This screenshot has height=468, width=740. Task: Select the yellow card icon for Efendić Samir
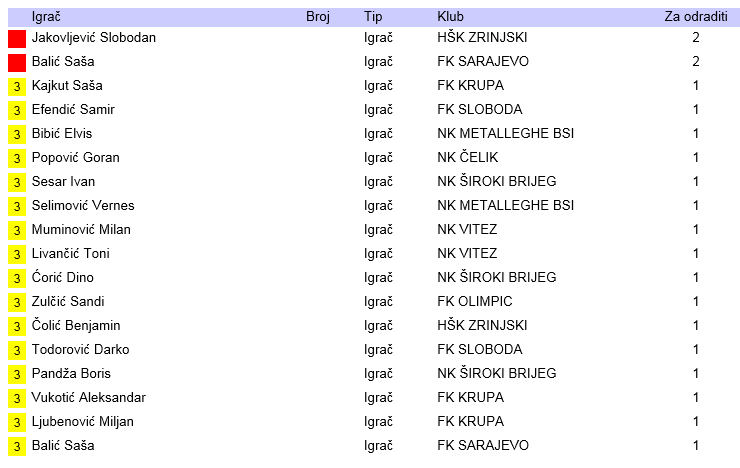coord(16,110)
